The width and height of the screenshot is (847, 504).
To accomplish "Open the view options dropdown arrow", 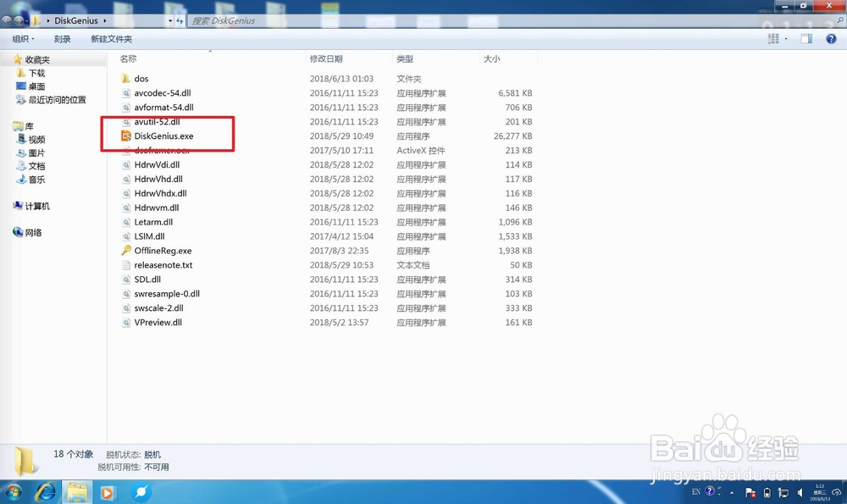I will tap(786, 39).
